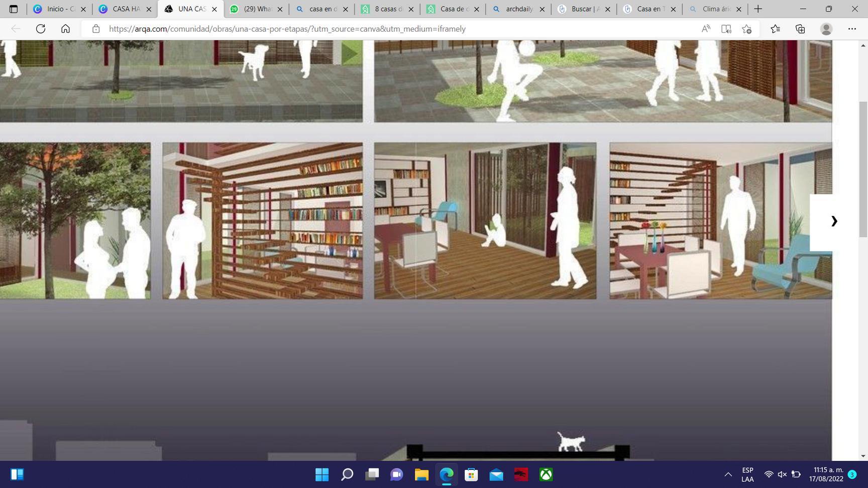
Task: Open the muted volume control
Action: 782,474
